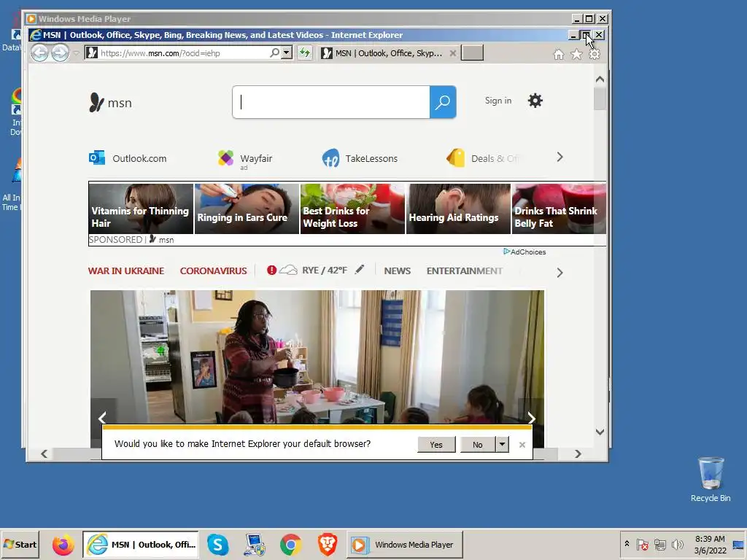
Task: Launch Firefox from the taskbar
Action: point(63,545)
